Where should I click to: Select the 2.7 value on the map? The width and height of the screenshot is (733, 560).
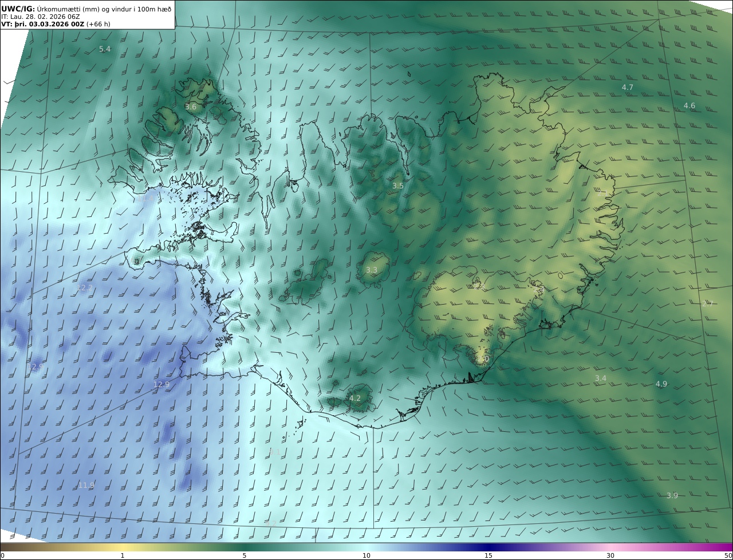(x=708, y=304)
